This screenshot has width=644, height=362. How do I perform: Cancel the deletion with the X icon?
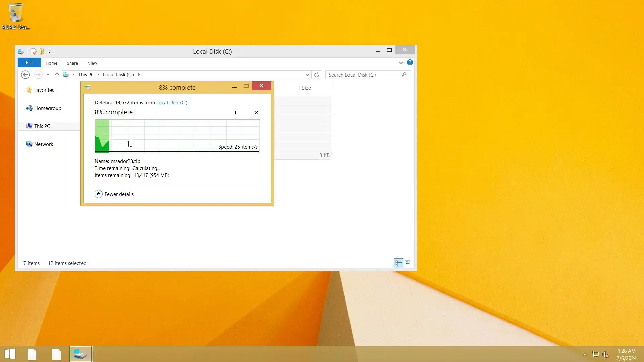tap(256, 113)
